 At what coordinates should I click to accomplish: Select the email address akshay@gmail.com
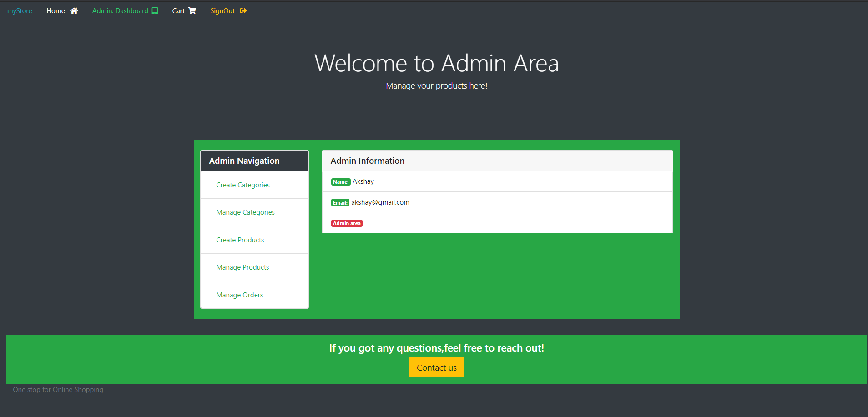380,202
